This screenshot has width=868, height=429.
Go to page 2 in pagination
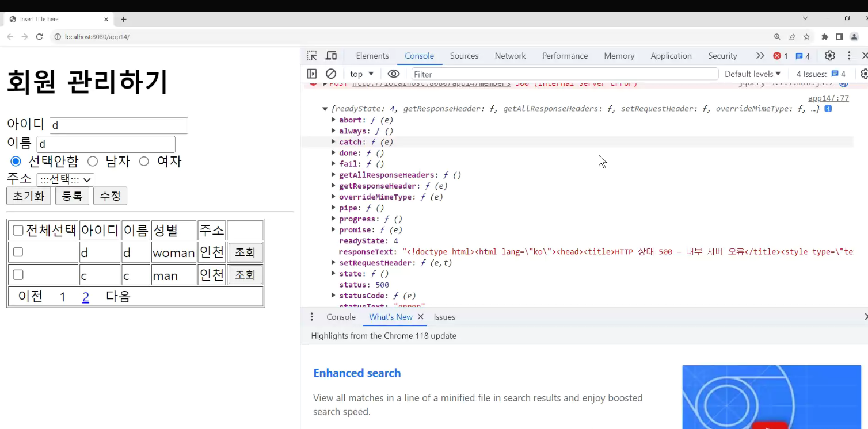[x=86, y=297]
